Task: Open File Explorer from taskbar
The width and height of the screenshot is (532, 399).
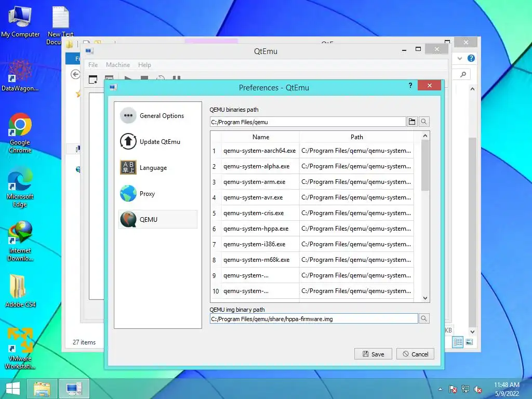Action: (42, 389)
